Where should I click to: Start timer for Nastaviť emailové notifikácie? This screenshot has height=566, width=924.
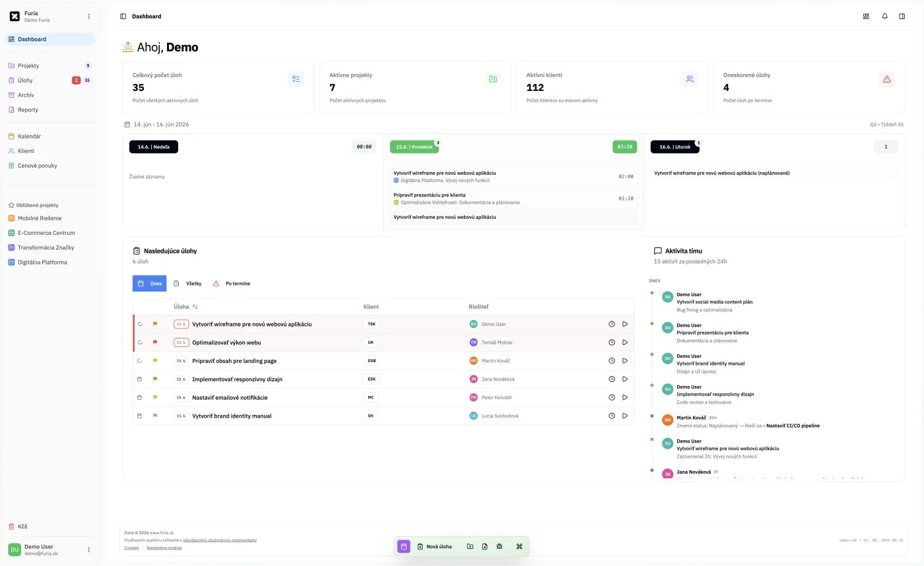point(625,398)
